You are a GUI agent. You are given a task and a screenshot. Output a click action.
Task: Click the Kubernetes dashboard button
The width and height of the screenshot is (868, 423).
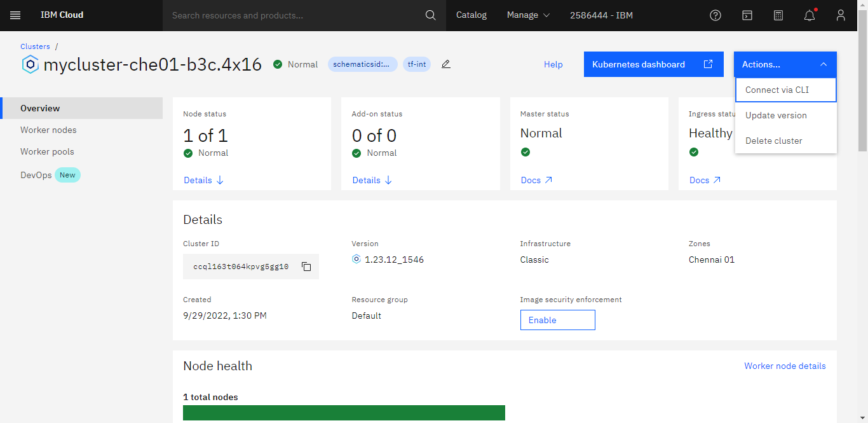tap(653, 64)
